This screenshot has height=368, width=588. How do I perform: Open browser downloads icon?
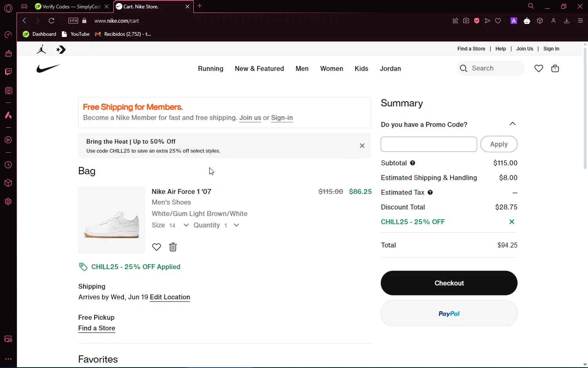coord(566,21)
